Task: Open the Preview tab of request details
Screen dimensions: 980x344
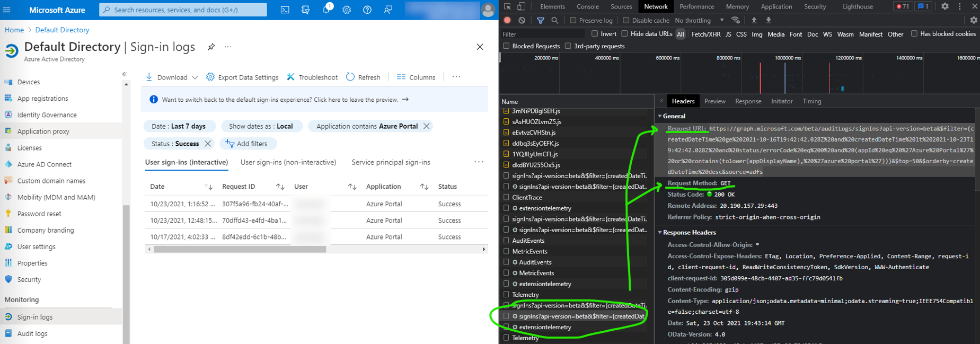Action: pyautogui.click(x=714, y=101)
